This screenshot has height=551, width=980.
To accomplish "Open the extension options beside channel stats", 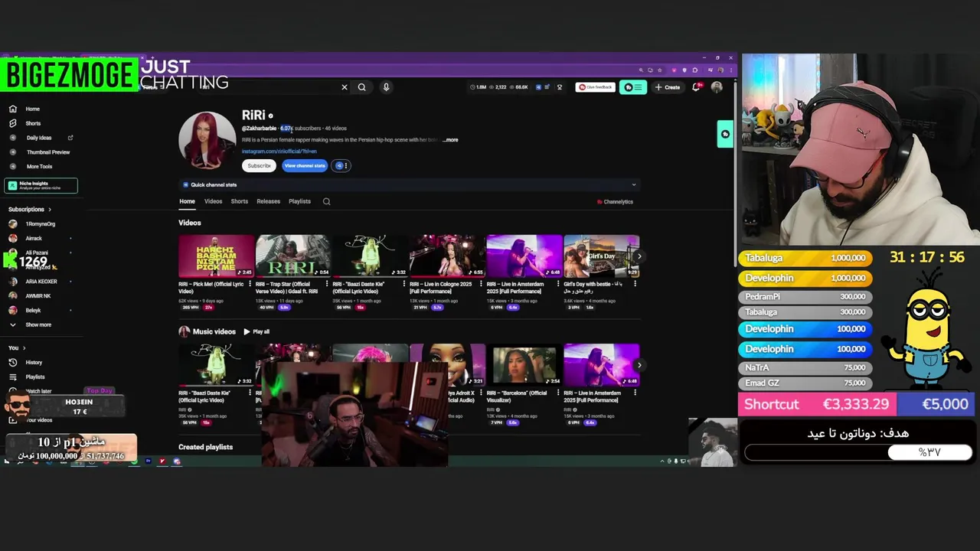I will point(341,165).
